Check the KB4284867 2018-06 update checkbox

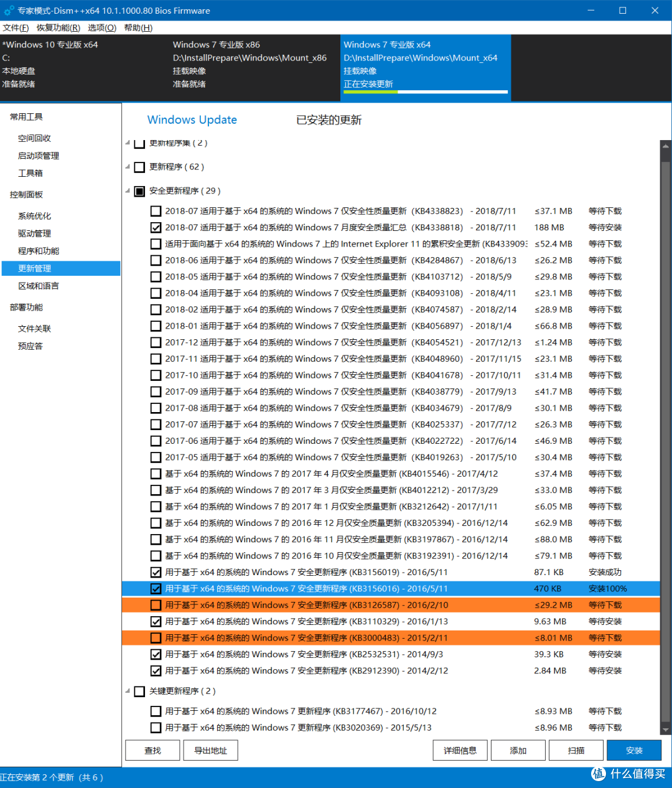(156, 261)
